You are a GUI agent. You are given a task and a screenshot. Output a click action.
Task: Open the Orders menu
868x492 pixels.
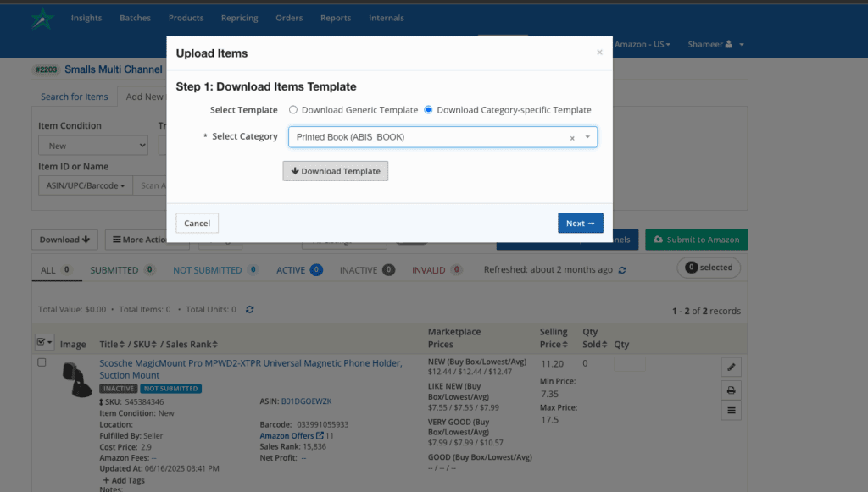tap(289, 18)
